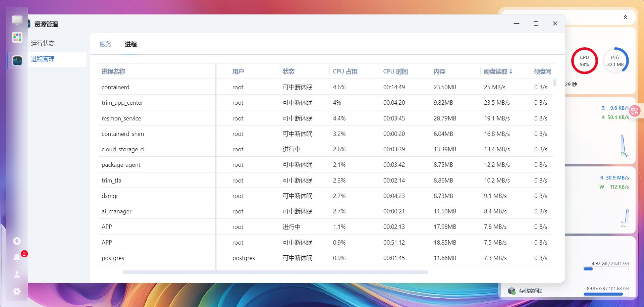Sort by the 用户 column header
Screen dimensions: 644x307
238,71
